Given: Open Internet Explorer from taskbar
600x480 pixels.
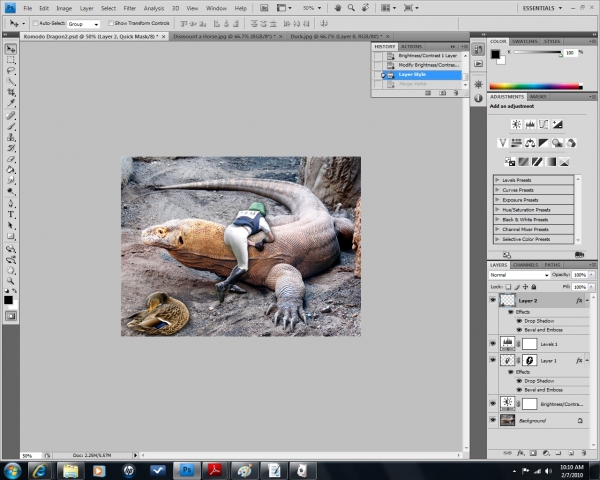Looking at the screenshot, I should tap(40, 471).
